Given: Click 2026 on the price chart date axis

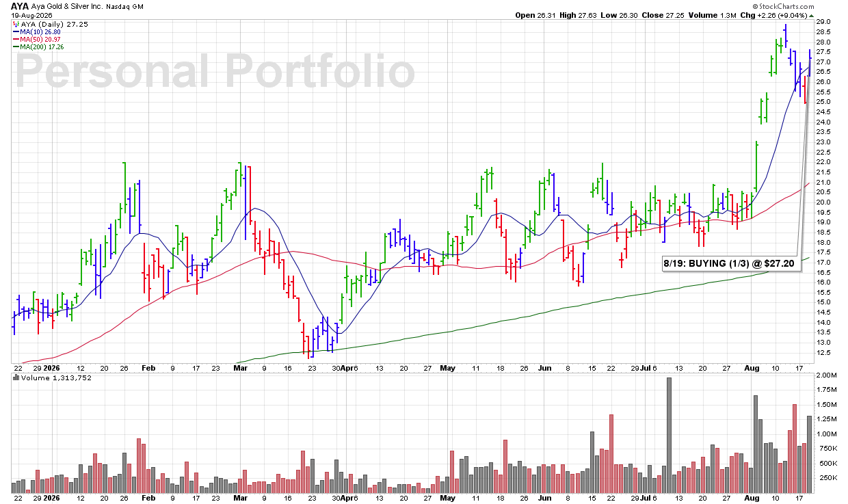Looking at the screenshot, I should click(x=53, y=368).
